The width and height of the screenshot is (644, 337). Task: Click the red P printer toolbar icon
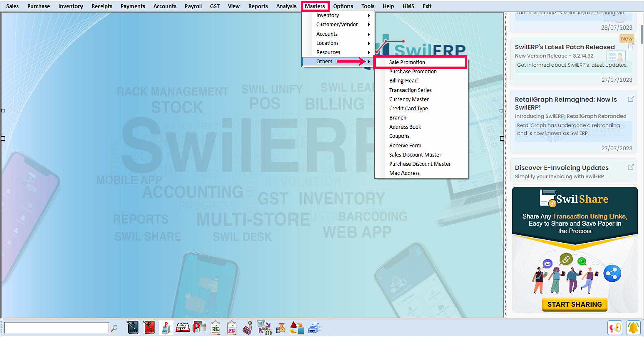[199, 328]
